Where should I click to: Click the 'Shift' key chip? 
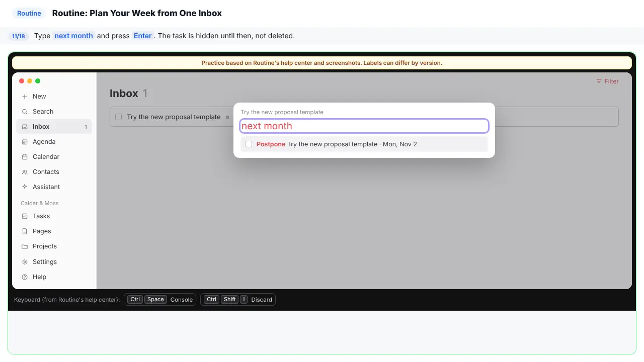(230, 300)
